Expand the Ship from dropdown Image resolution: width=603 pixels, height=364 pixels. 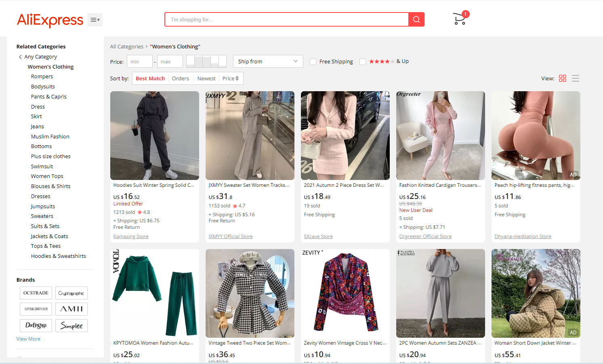click(x=268, y=61)
